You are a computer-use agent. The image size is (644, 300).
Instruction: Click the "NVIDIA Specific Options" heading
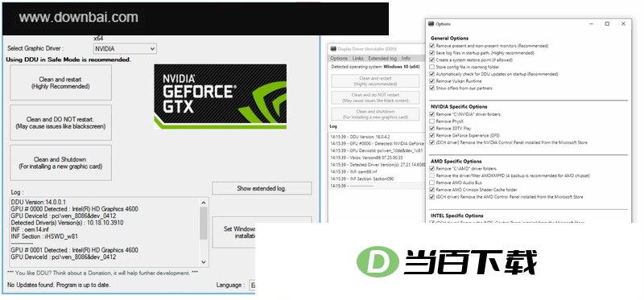(x=459, y=107)
